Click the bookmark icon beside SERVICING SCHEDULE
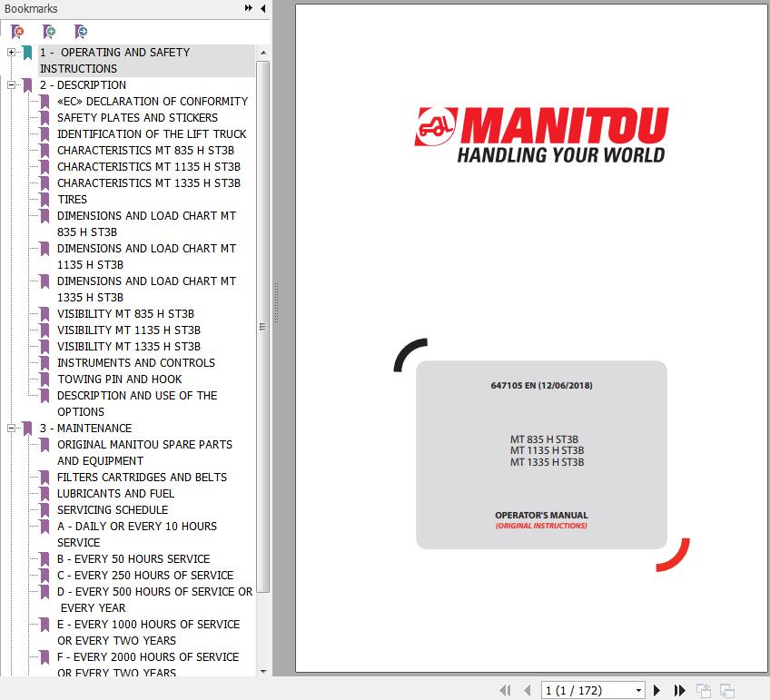 tap(44, 510)
